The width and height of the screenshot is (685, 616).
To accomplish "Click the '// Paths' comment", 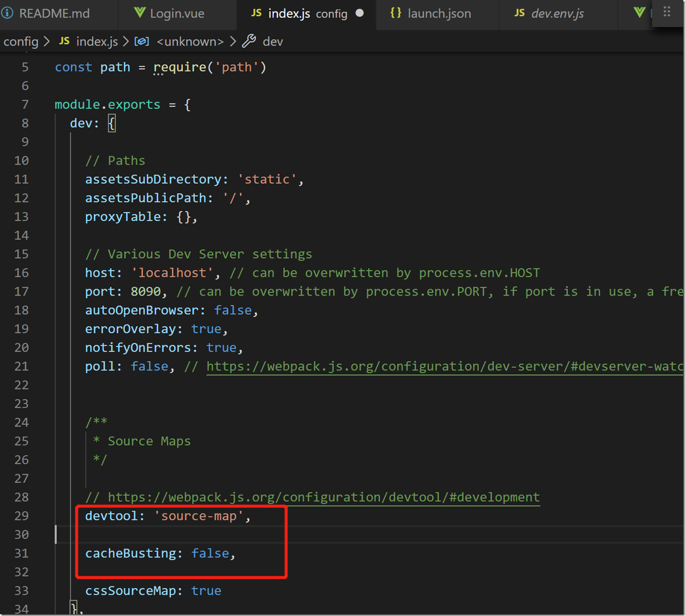I will pos(115,161).
